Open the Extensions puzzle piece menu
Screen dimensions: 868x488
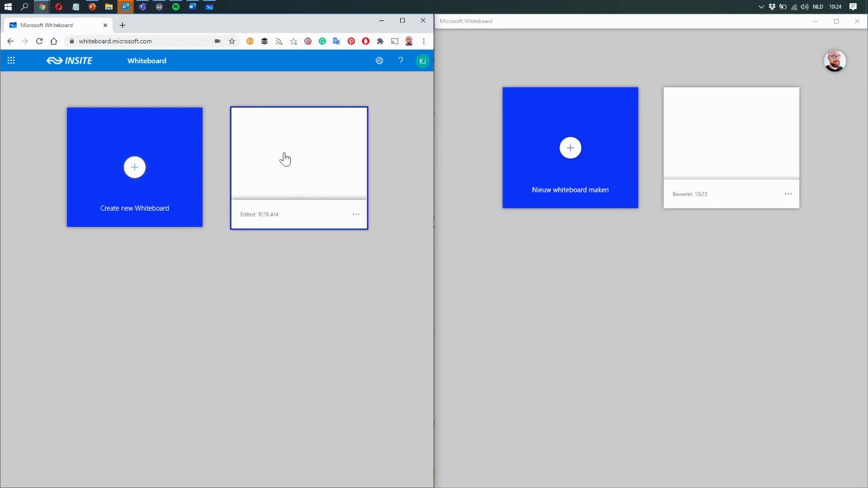pyautogui.click(x=380, y=41)
